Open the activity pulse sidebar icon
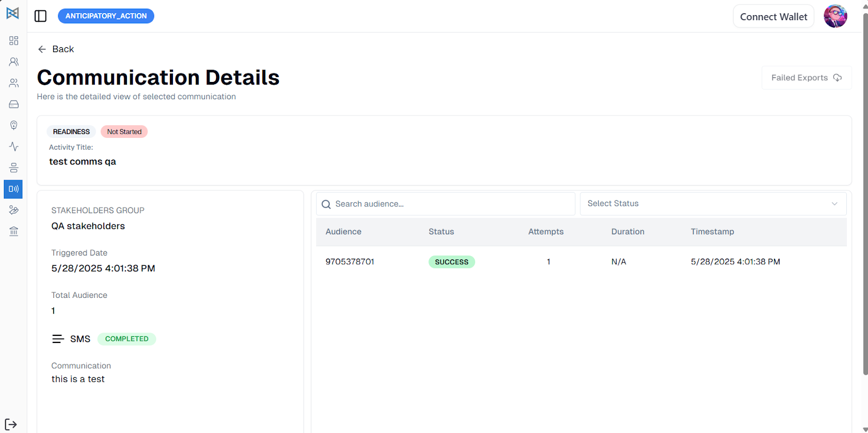The width and height of the screenshot is (868, 433). click(x=14, y=147)
